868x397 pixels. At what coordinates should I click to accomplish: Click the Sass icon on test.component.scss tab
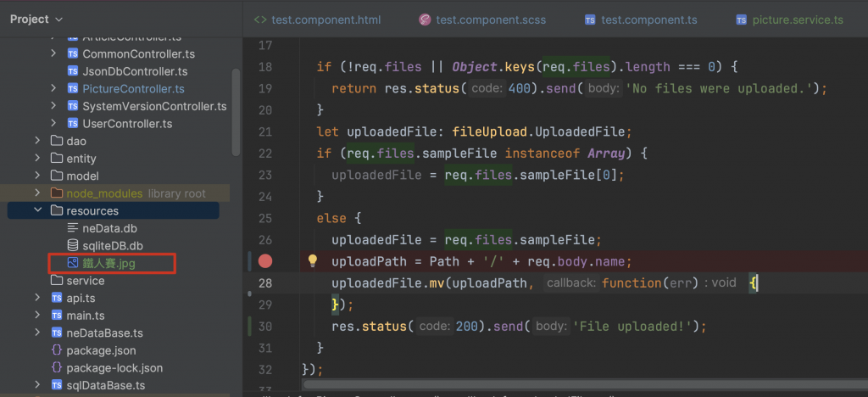coord(425,20)
